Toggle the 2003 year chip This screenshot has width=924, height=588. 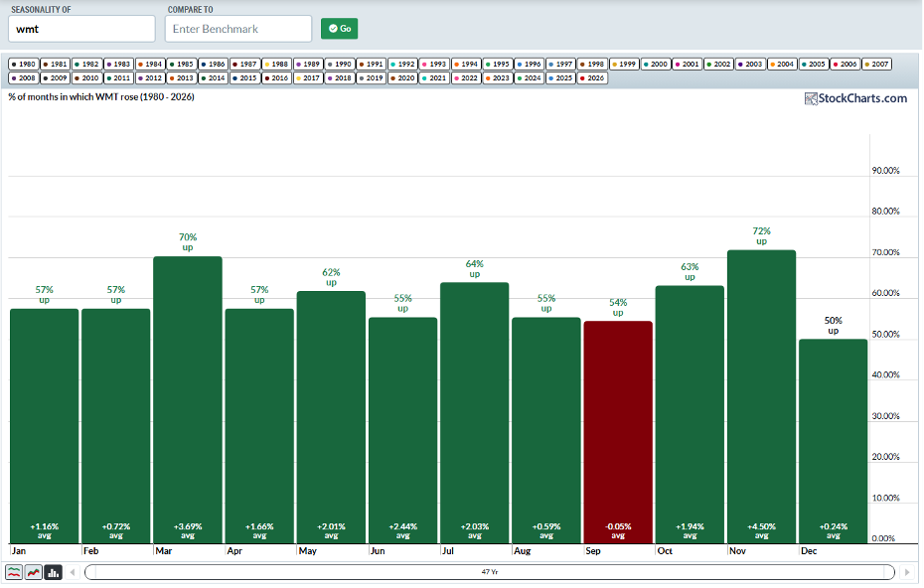[x=751, y=64]
